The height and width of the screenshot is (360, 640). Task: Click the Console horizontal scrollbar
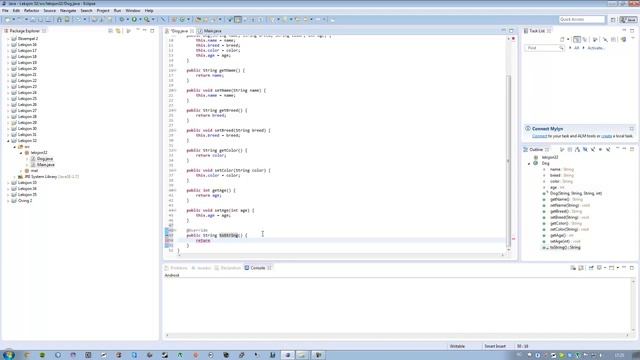coord(397,336)
